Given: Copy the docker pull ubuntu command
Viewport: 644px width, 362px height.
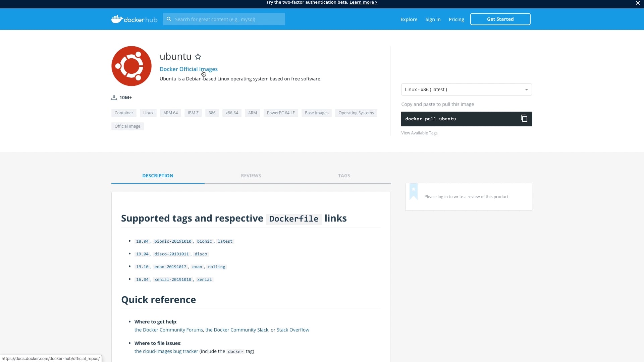Looking at the screenshot, I should click(524, 119).
